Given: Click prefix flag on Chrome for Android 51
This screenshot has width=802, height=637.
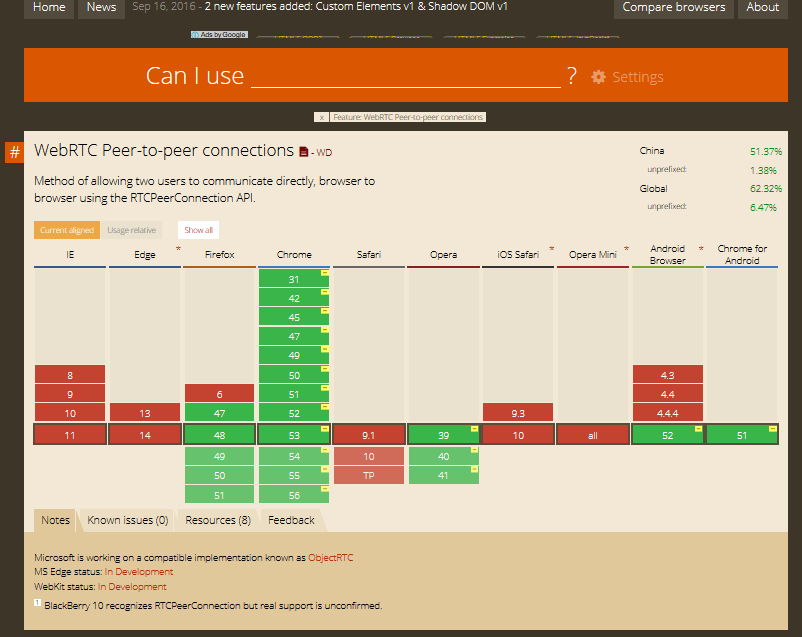Looking at the screenshot, I should [773, 429].
